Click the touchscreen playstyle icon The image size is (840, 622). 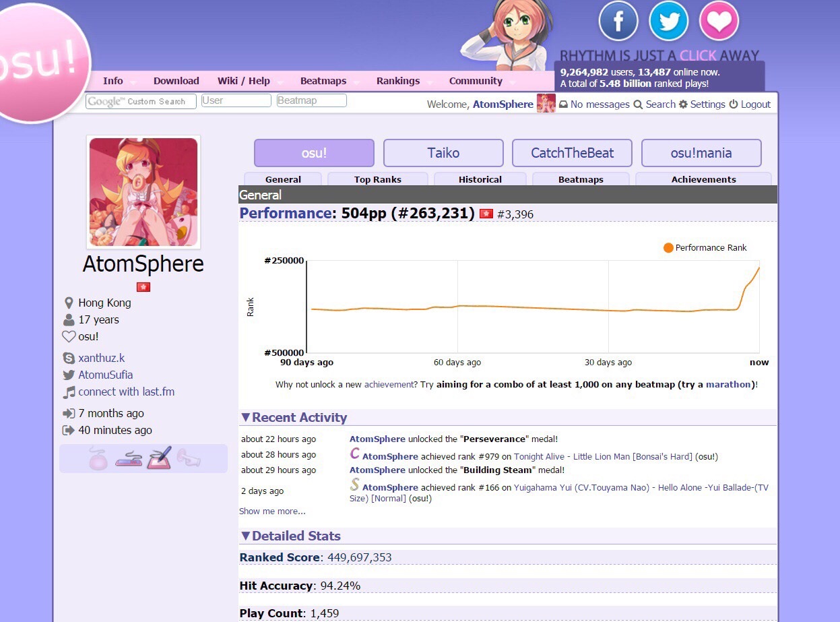(x=189, y=458)
